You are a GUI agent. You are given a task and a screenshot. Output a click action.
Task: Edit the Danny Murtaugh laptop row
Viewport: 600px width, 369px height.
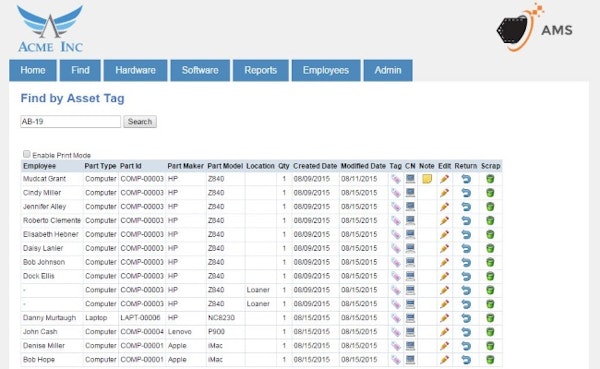(x=444, y=318)
